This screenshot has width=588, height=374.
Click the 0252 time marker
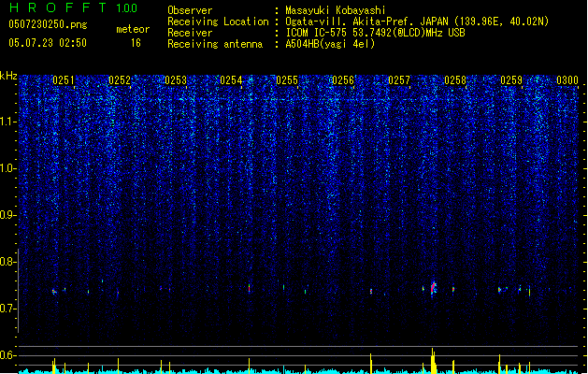pos(120,80)
